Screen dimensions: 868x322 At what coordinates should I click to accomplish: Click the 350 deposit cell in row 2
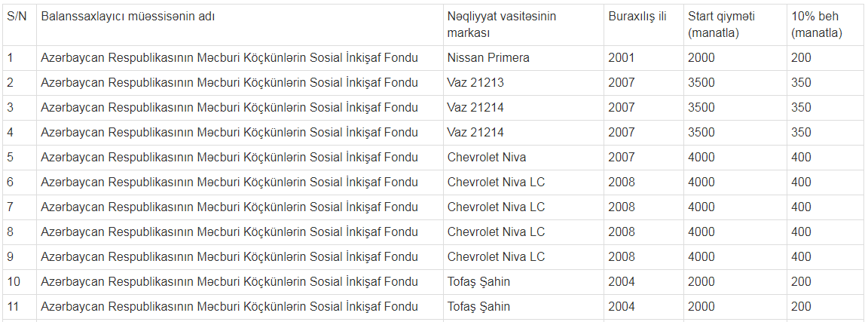(801, 83)
